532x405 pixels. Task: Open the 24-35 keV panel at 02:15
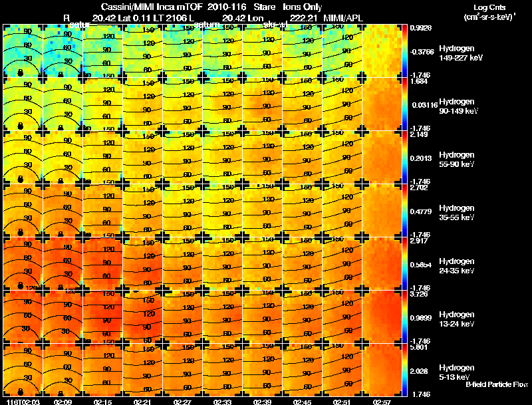click(x=103, y=264)
